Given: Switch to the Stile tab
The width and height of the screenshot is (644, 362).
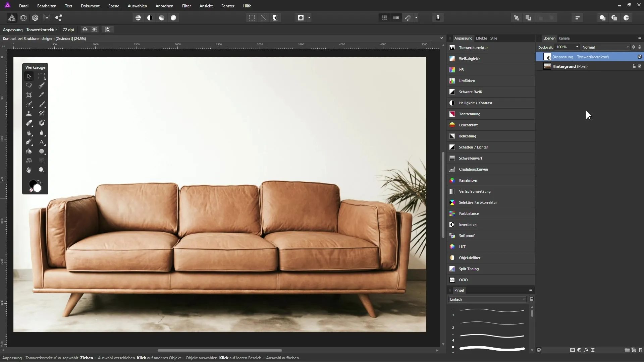Looking at the screenshot, I should (494, 38).
